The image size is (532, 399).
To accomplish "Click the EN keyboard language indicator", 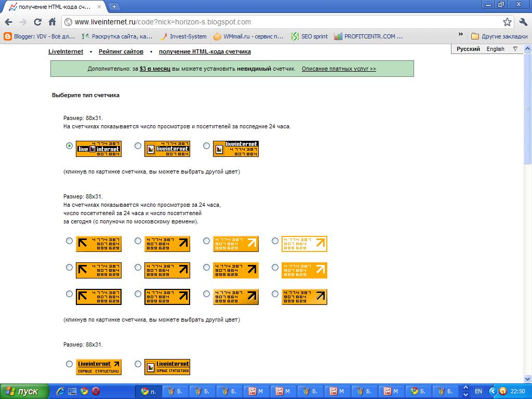I will tap(478, 392).
